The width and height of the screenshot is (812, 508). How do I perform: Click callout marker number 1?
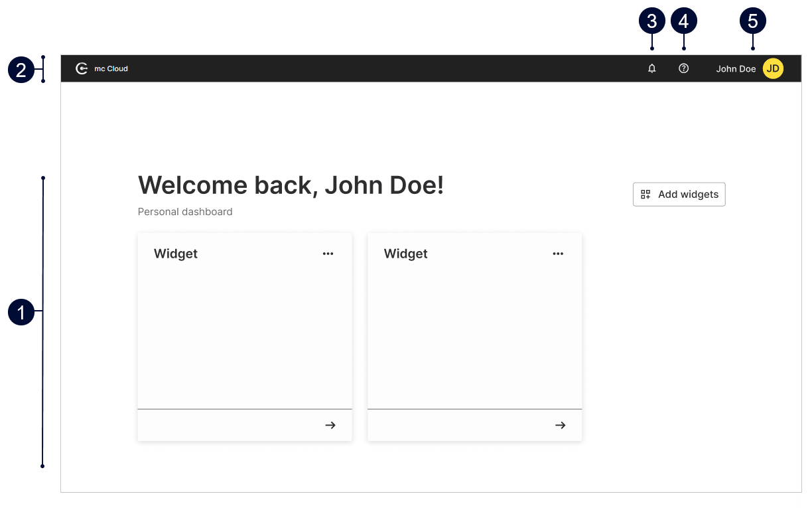pyautogui.click(x=21, y=312)
